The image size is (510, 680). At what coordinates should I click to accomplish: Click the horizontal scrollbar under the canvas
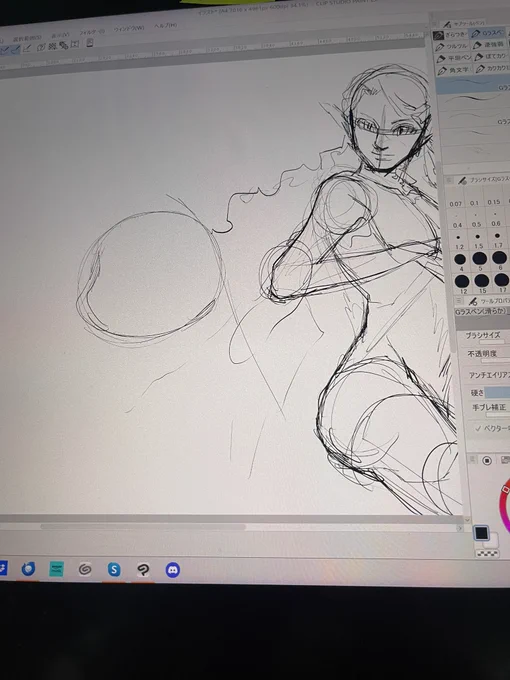[143, 527]
